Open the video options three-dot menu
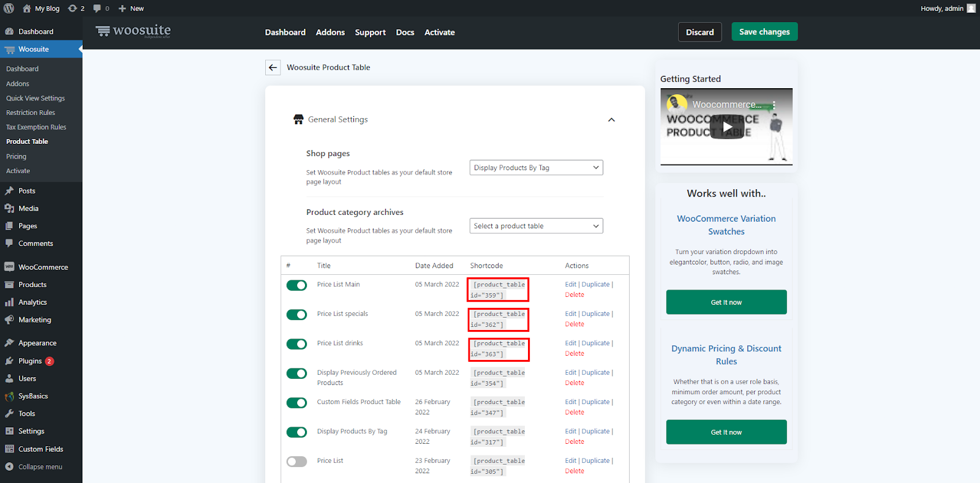 click(774, 105)
